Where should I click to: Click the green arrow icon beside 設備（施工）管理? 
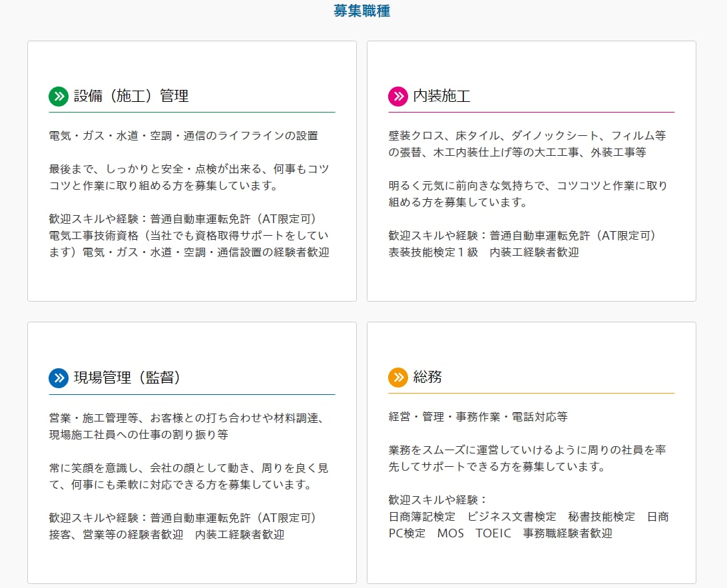click(x=59, y=97)
